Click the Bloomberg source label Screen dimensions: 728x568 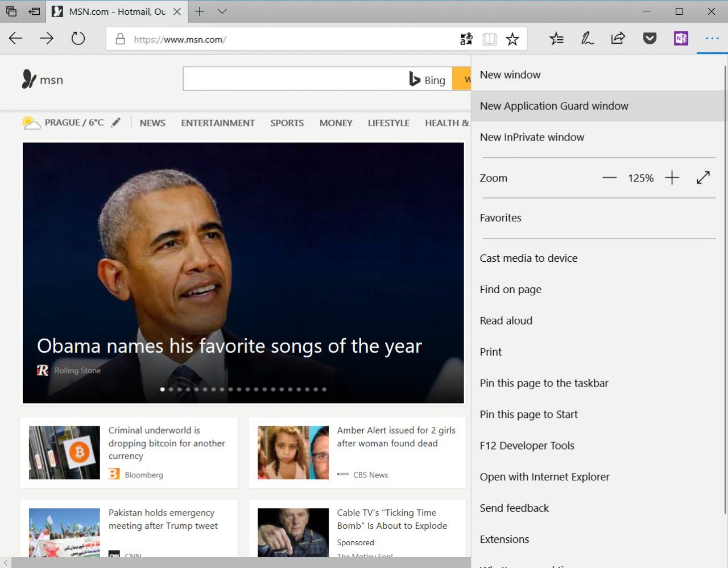(144, 475)
